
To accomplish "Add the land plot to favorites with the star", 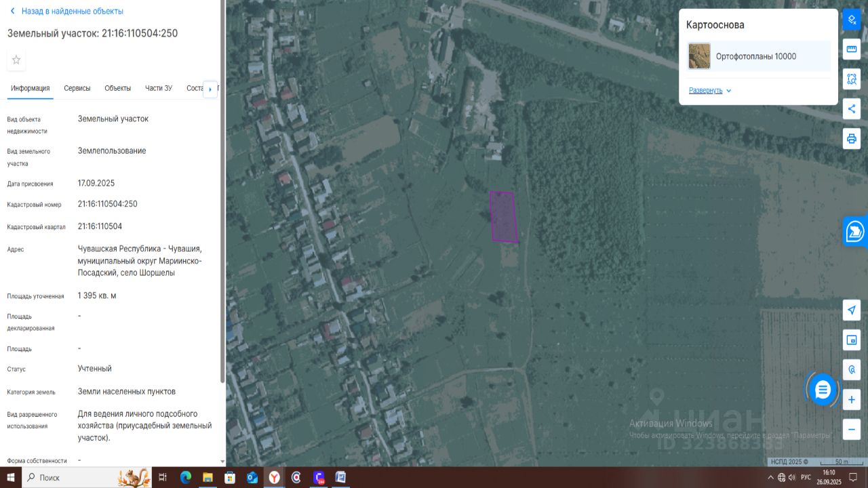I will tap(16, 60).
